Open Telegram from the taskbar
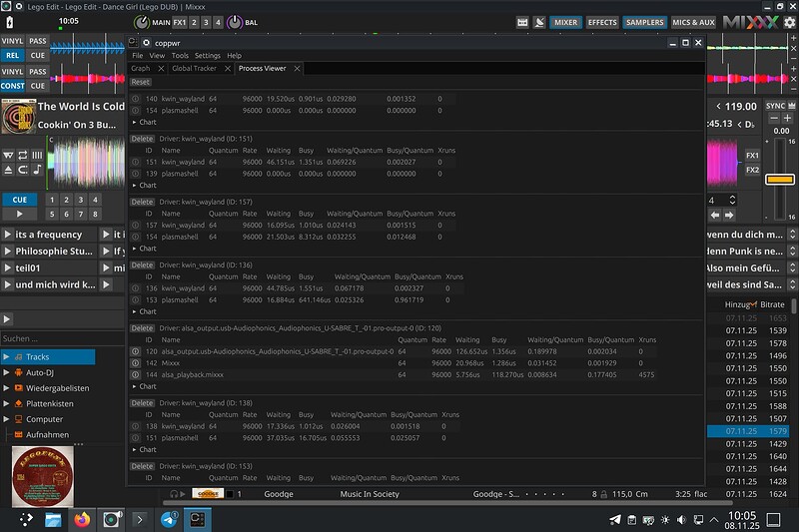Screen dimensions: 799x532 point(170,519)
